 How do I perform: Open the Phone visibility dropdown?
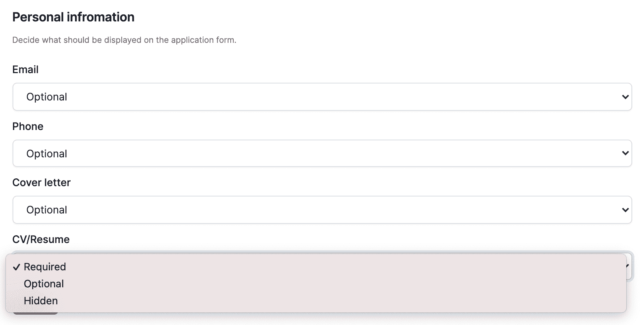click(x=322, y=153)
